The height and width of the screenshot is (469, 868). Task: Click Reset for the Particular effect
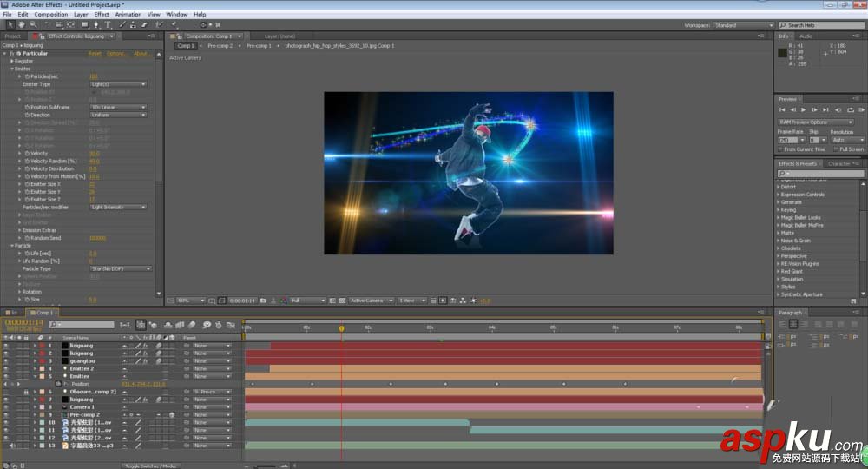point(95,54)
